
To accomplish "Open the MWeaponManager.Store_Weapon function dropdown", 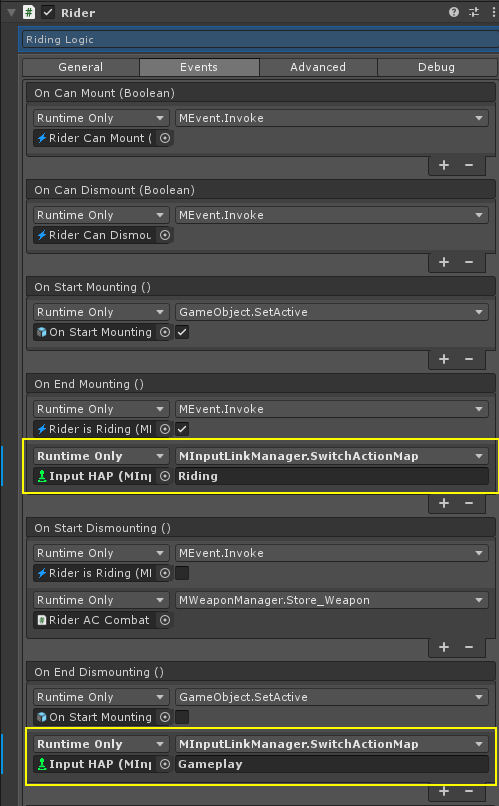I will pos(331,600).
